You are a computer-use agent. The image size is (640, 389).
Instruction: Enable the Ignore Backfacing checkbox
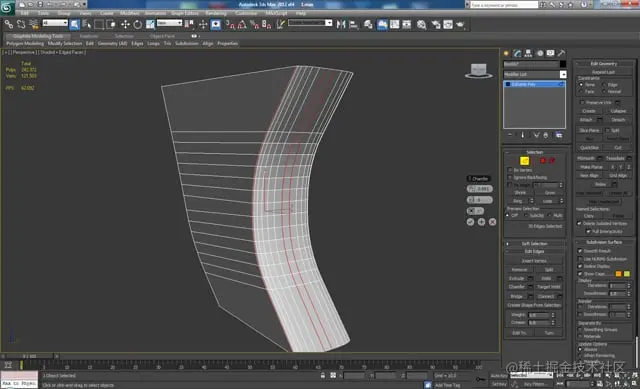pos(509,177)
